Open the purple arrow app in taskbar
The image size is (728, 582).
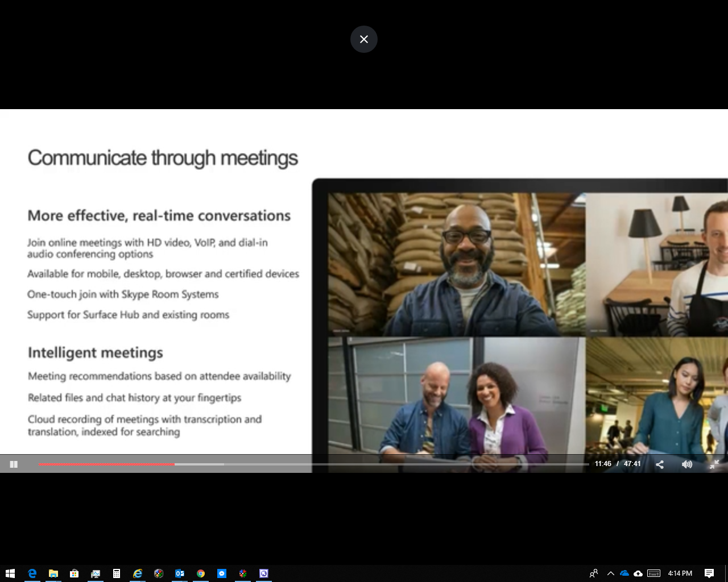click(264, 573)
